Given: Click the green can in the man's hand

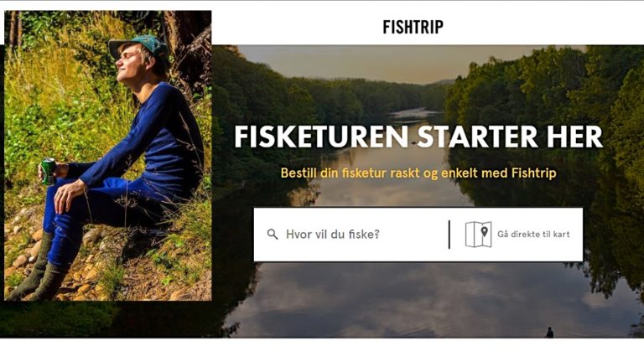Looking at the screenshot, I should click(x=49, y=171).
